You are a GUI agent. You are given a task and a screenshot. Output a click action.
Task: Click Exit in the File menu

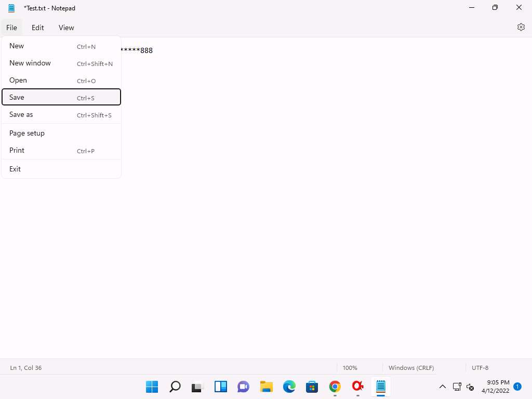tap(61, 169)
